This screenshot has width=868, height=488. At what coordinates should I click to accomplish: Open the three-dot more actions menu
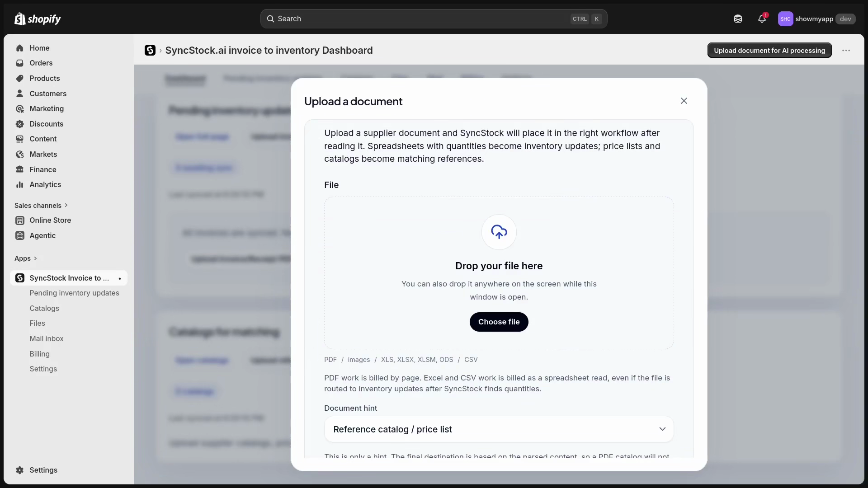pyautogui.click(x=846, y=51)
